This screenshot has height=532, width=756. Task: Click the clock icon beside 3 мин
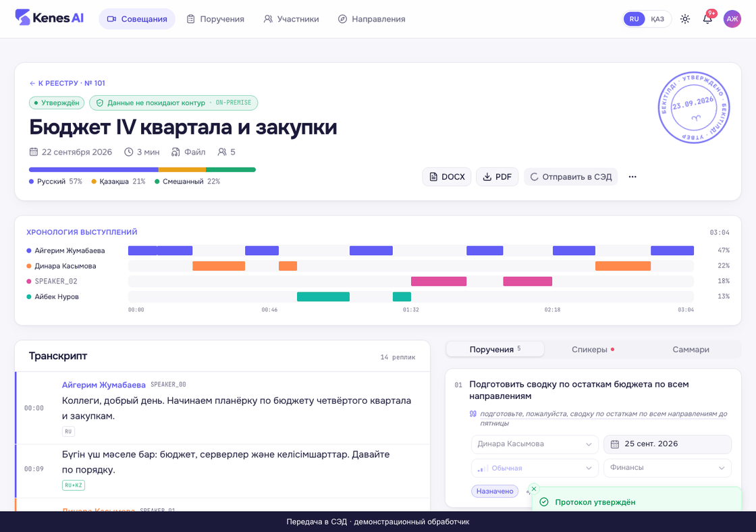(129, 152)
